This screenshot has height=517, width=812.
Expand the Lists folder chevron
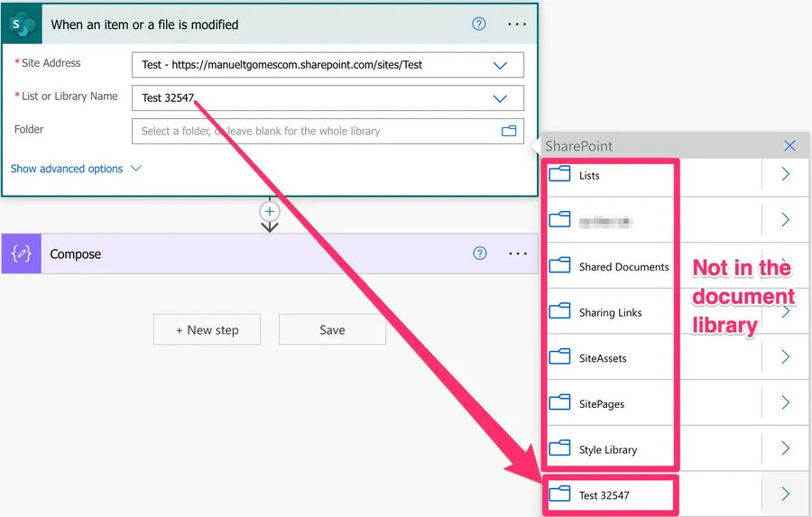785,175
